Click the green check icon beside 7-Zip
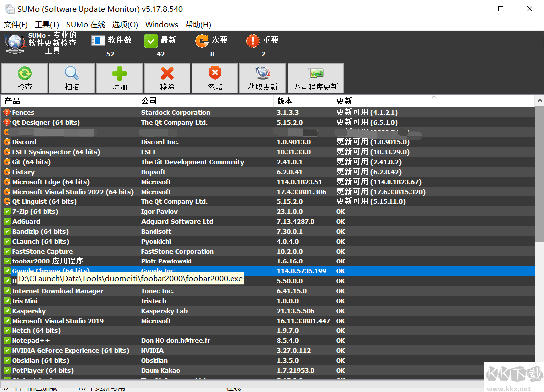The image size is (544, 392). [7, 212]
